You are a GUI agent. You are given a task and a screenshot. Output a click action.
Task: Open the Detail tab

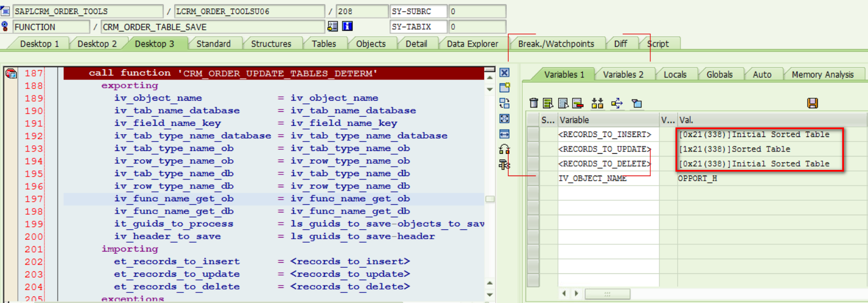pos(416,44)
